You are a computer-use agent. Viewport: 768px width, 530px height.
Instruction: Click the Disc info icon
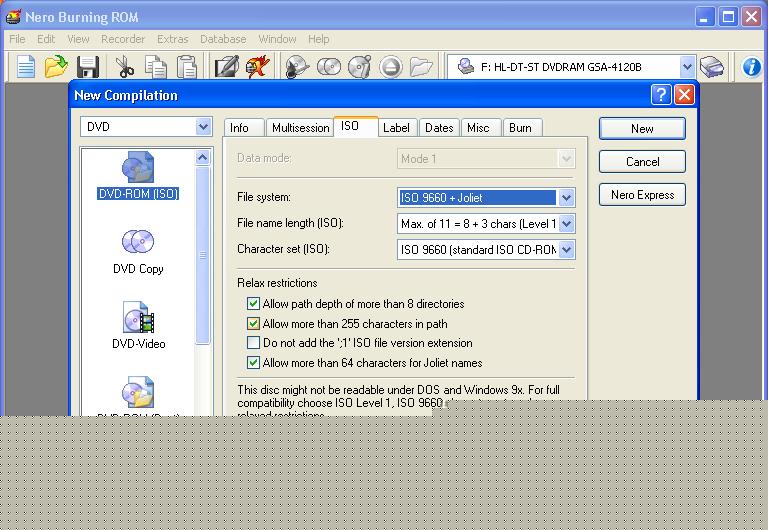[360, 67]
